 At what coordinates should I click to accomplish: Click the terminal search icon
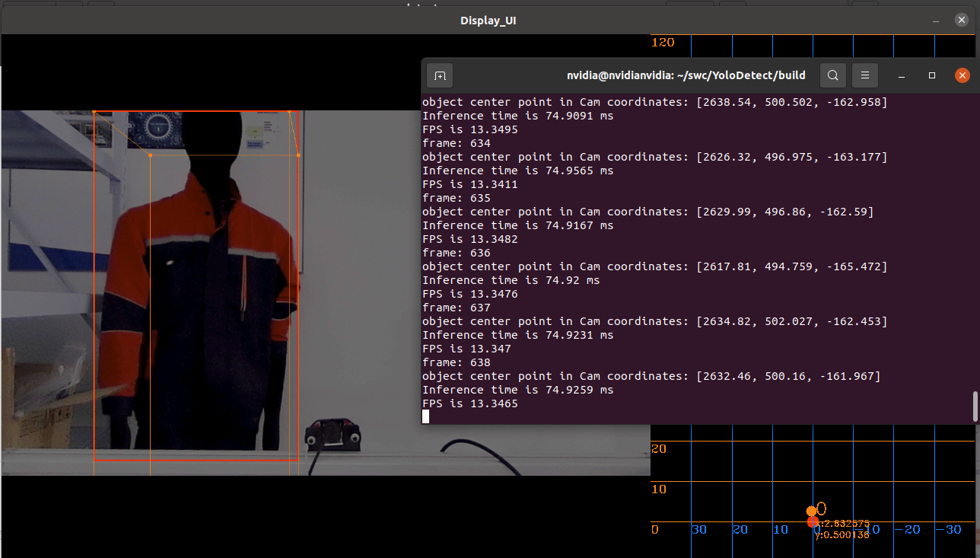pos(833,75)
